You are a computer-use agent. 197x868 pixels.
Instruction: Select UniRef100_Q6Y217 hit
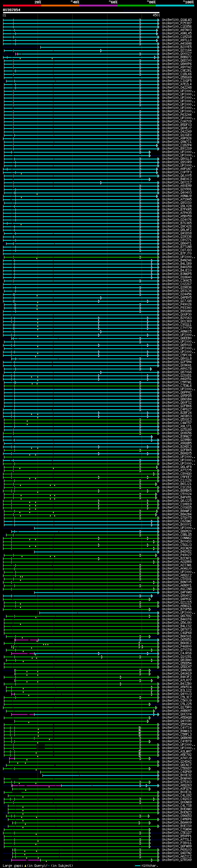click(x=177, y=182)
